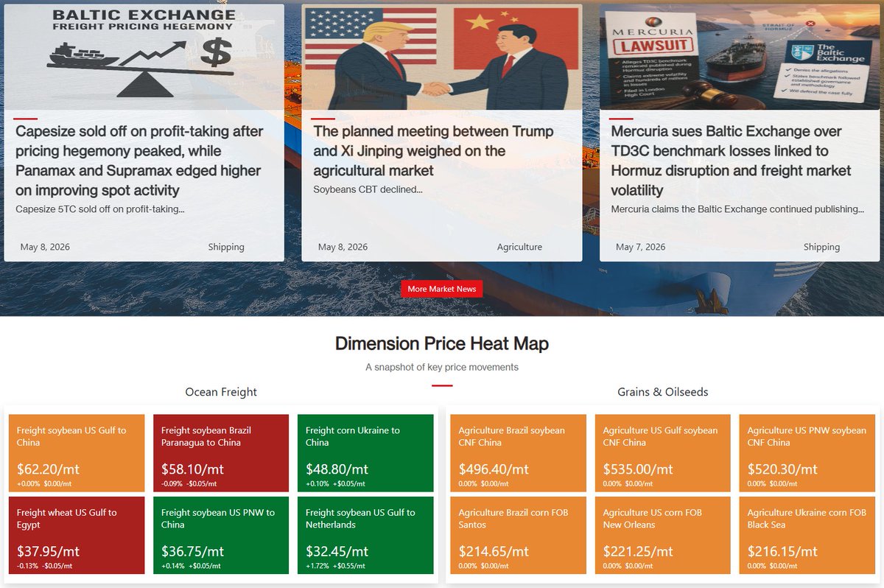
Task: Click 'A snapshot of key price movements' subtitle
Action: coord(442,367)
